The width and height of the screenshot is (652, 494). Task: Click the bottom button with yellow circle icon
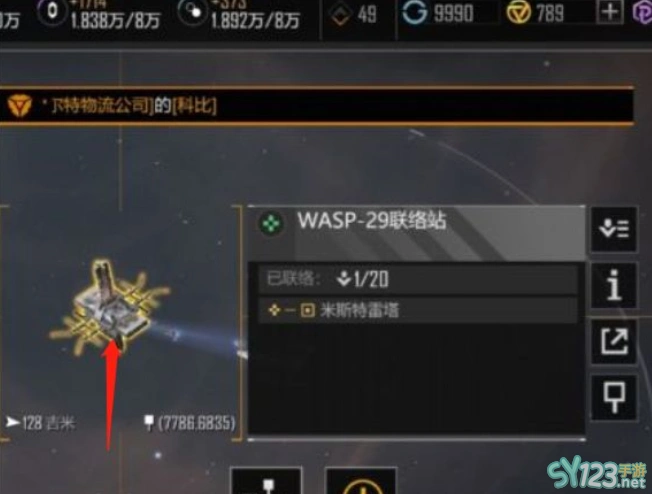click(361, 481)
